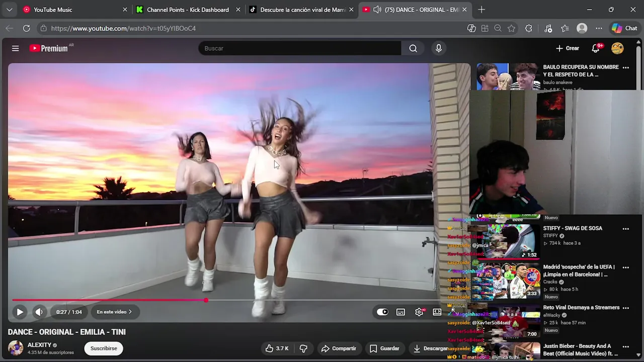Viewport: 644px width, 362px height.
Task: Play the paused video
Action: click(20, 312)
